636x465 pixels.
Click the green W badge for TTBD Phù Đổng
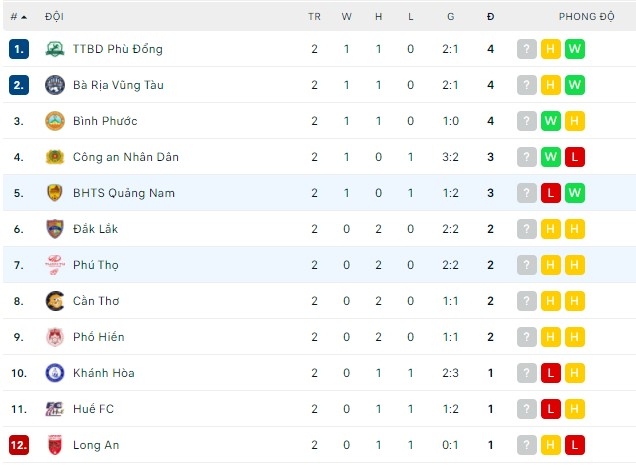click(574, 49)
